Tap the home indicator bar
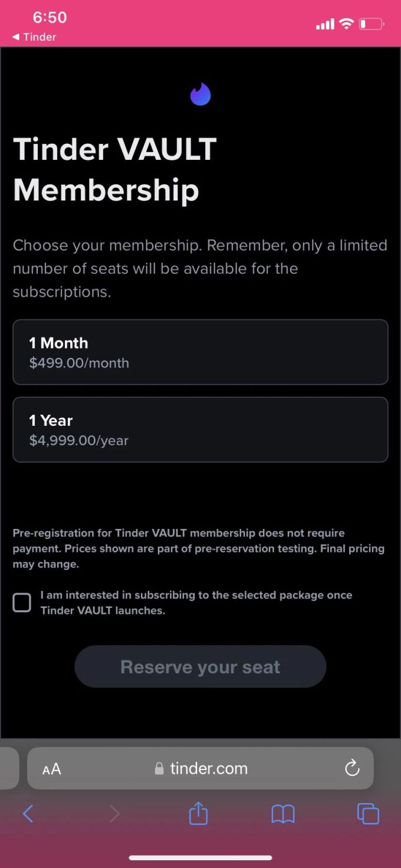This screenshot has width=401, height=868. pyautogui.click(x=200, y=857)
